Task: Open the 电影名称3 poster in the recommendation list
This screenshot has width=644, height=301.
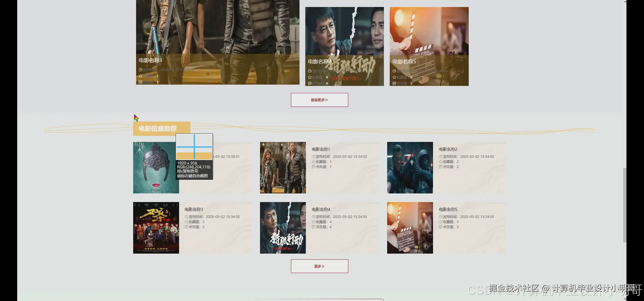Action: coord(156,228)
